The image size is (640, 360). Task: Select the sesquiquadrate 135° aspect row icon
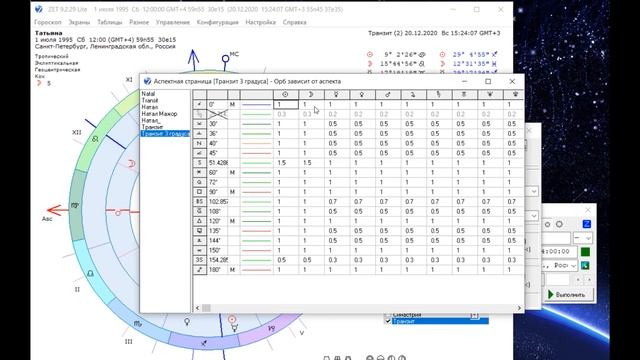tap(200, 231)
